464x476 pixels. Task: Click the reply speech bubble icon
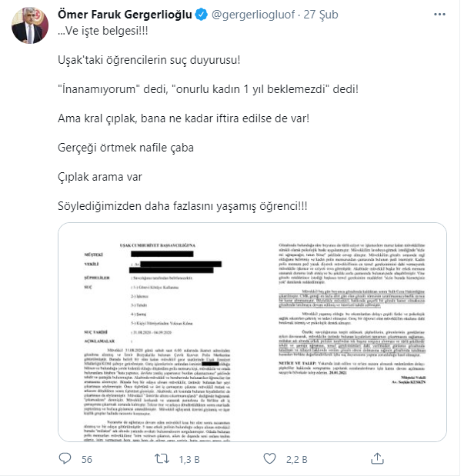(x=67, y=459)
